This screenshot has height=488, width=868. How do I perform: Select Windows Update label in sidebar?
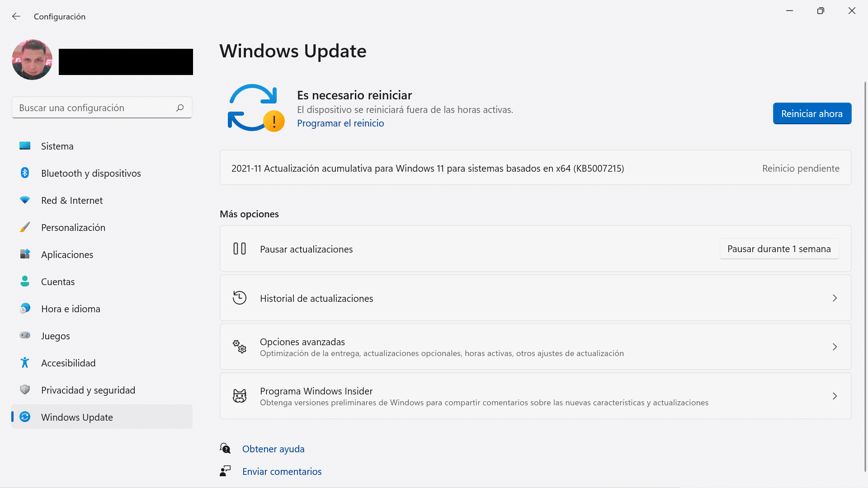click(77, 418)
